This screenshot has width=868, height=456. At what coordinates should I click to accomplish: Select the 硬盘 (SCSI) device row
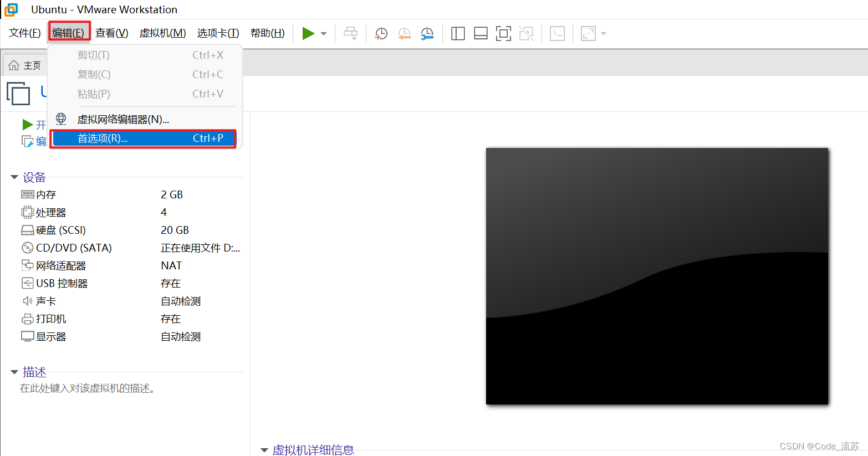131,230
